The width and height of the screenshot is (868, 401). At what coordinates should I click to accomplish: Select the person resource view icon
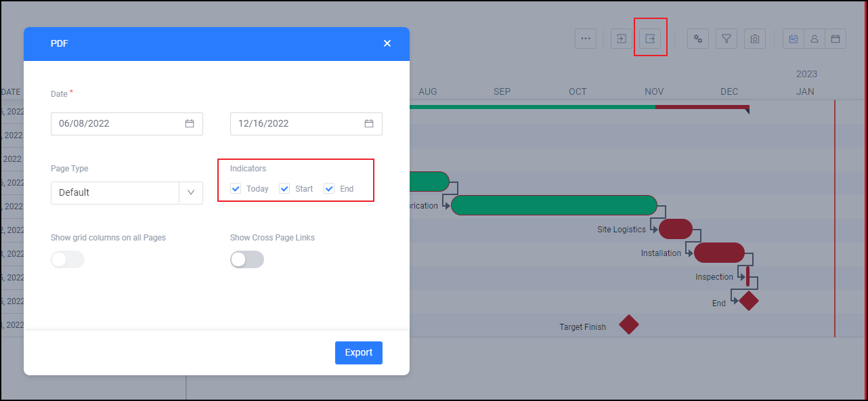(815, 39)
